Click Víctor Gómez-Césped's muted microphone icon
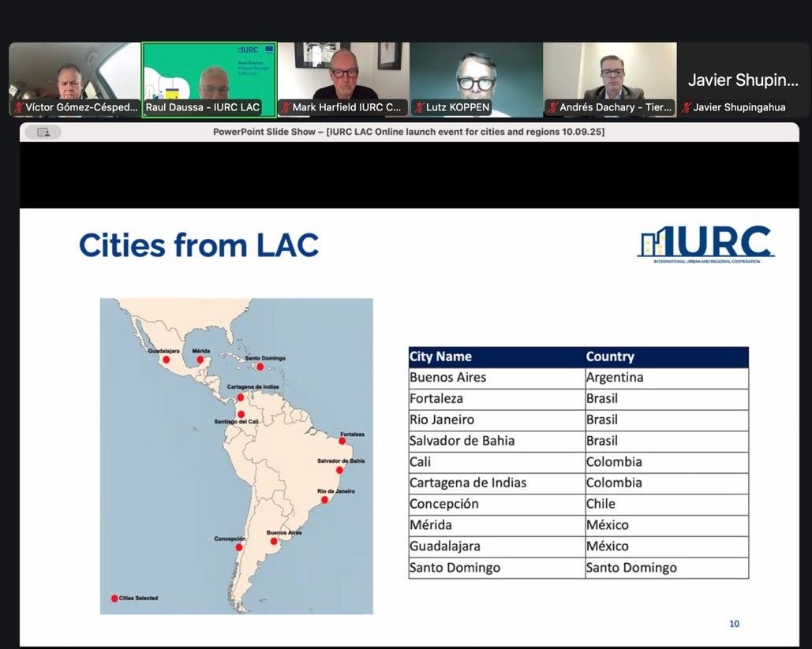Screen dimensions: 812x649 click(x=19, y=107)
